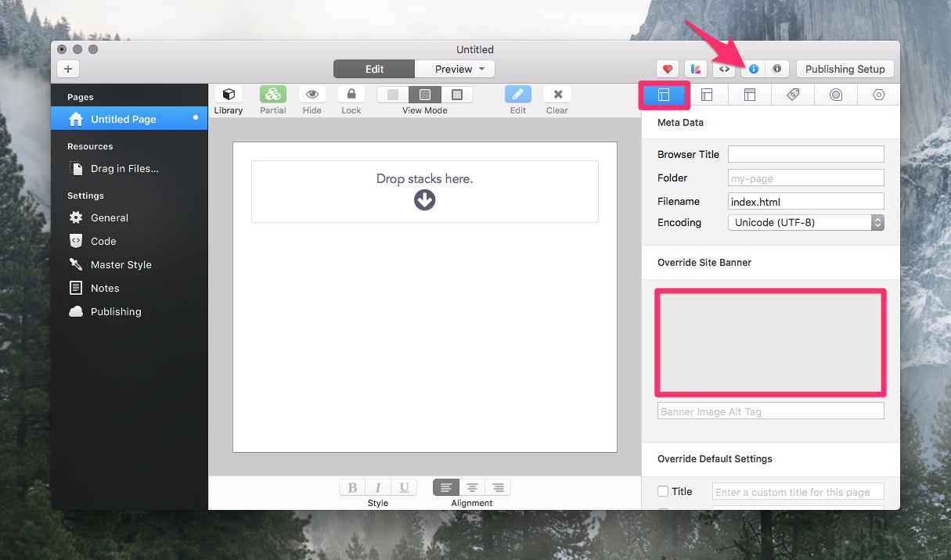The width and height of the screenshot is (951, 560).
Task: Click the Override Default Settings heading
Action: pos(715,459)
